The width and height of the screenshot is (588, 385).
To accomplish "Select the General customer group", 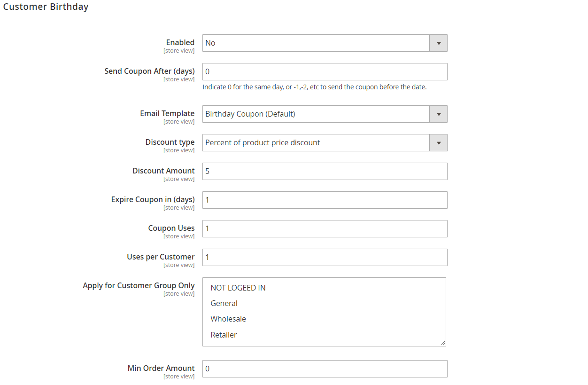I will pos(324,303).
